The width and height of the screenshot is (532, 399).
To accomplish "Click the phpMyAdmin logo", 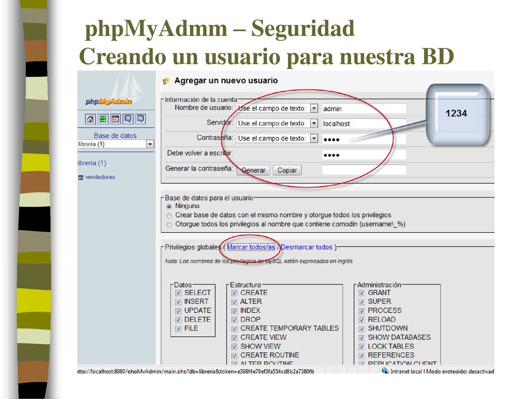I will [x=109, y=101].
